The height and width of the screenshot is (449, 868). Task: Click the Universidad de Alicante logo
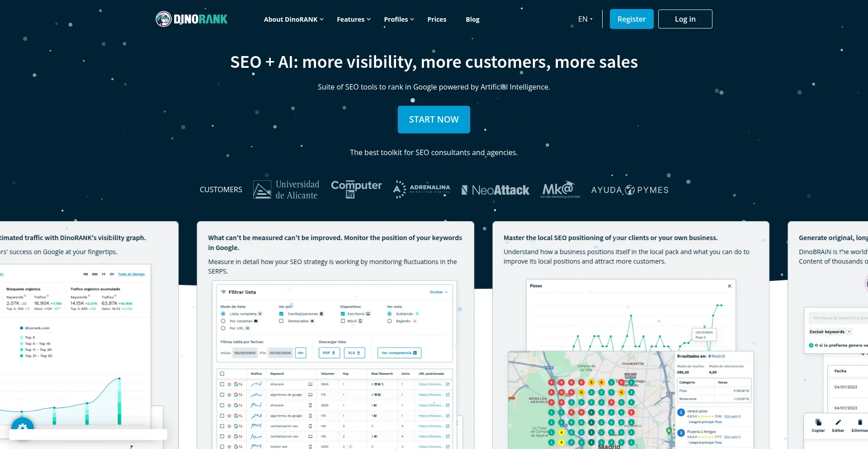(286, 190)
